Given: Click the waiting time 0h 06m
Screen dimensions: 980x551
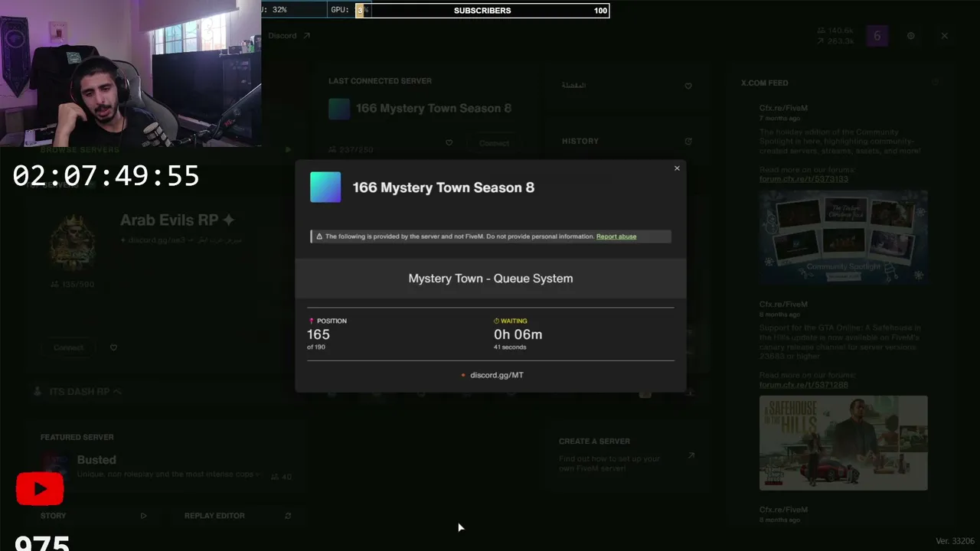Looking at the screenshot, I should (x=518, y=334).
